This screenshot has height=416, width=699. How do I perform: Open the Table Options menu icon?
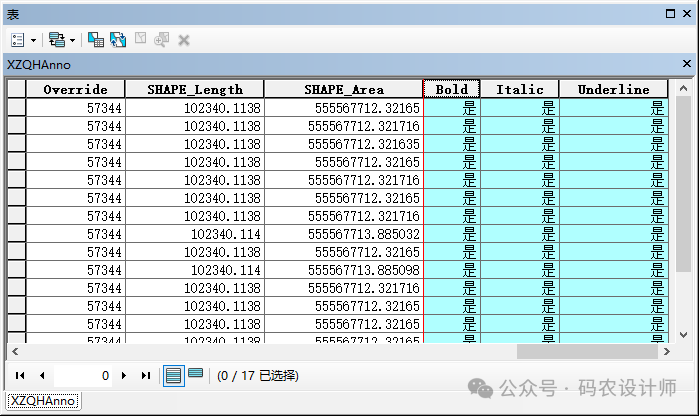19,40
